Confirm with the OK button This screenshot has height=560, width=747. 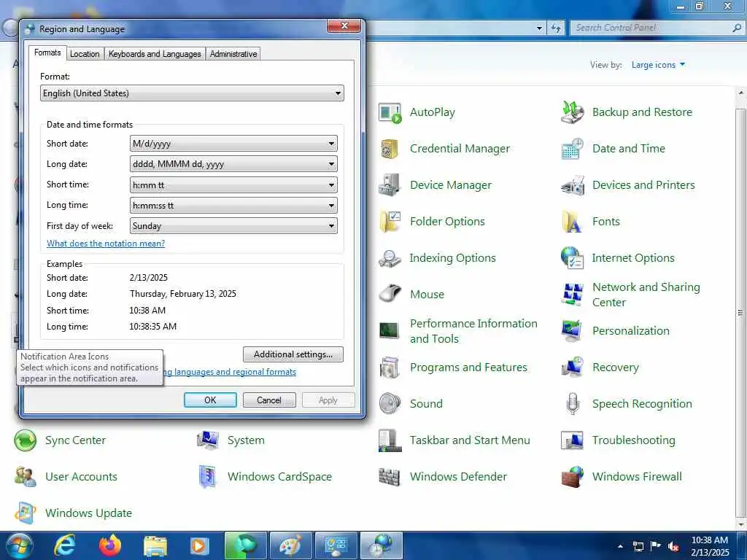click(x=210, y=400)
